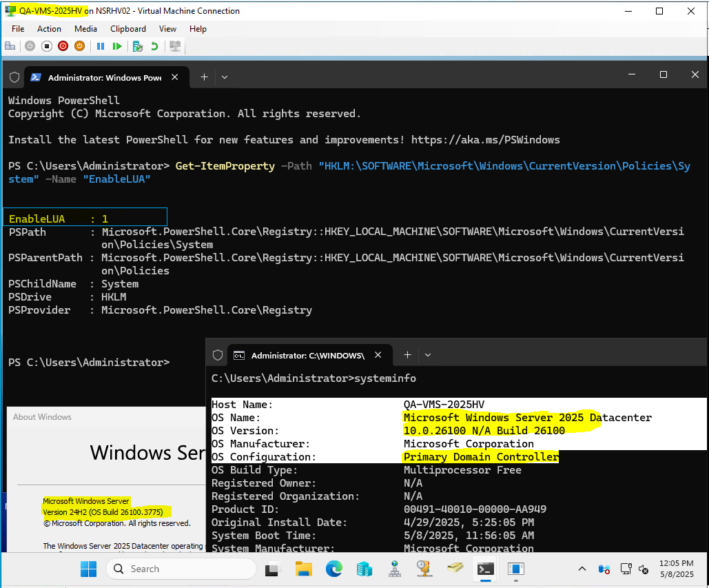
Task: Open the Action menu
Action: tap(50, 29)
